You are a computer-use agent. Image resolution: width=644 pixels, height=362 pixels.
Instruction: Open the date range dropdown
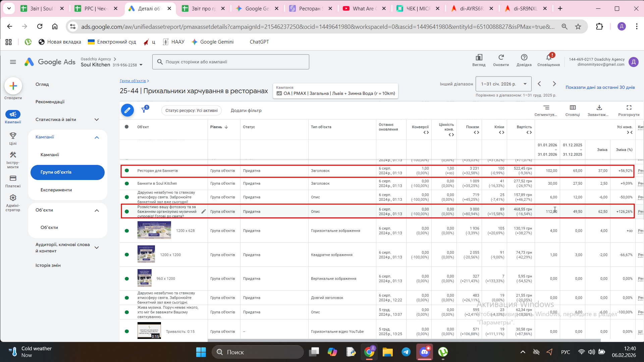503,84
